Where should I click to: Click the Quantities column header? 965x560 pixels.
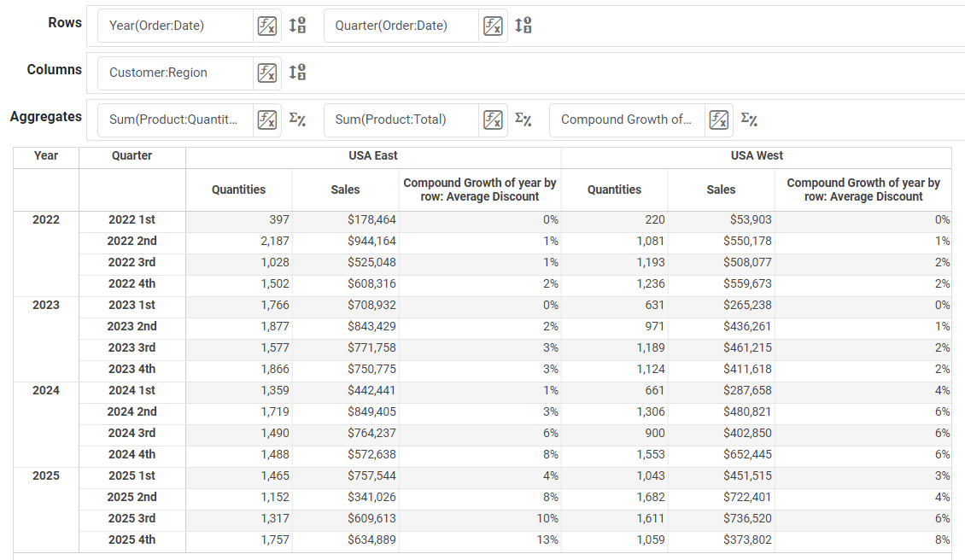click(x=238, y=190)
